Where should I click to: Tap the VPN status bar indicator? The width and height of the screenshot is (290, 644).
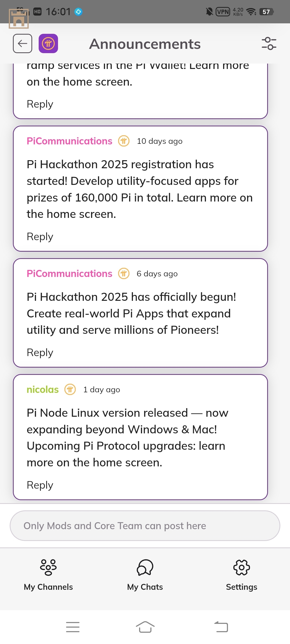click(223, 12)
